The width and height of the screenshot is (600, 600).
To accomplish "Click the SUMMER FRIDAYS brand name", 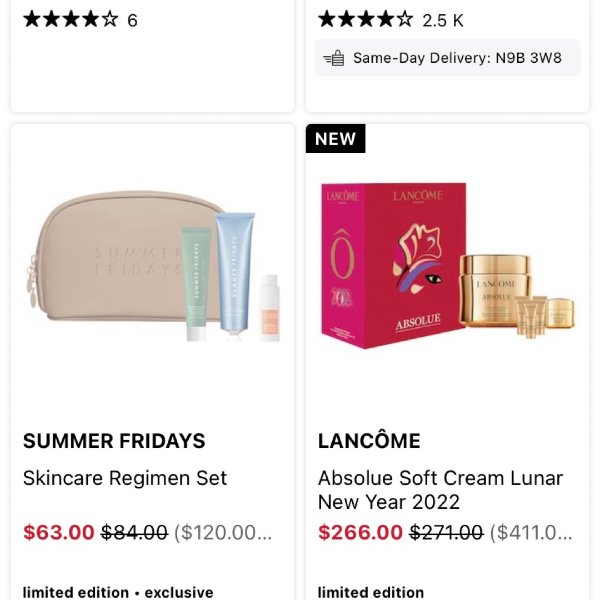I will pos(114,441).
